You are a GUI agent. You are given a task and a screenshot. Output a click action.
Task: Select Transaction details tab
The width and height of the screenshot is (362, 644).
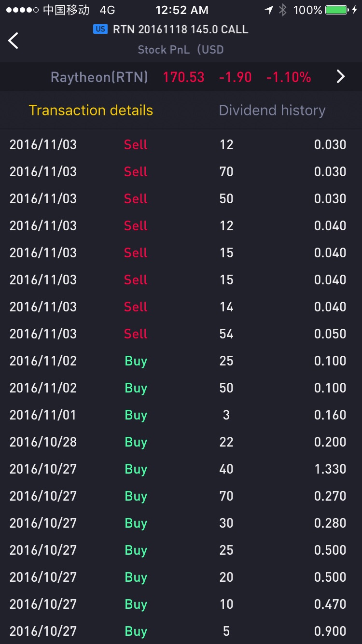[x=91, y=110]
